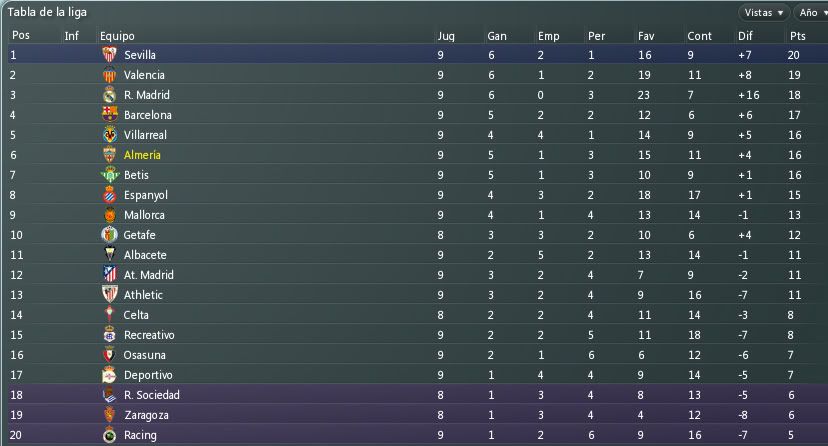828x446 pixels.
Task: Click the Gan wins column header
Action: coord(497,36)
